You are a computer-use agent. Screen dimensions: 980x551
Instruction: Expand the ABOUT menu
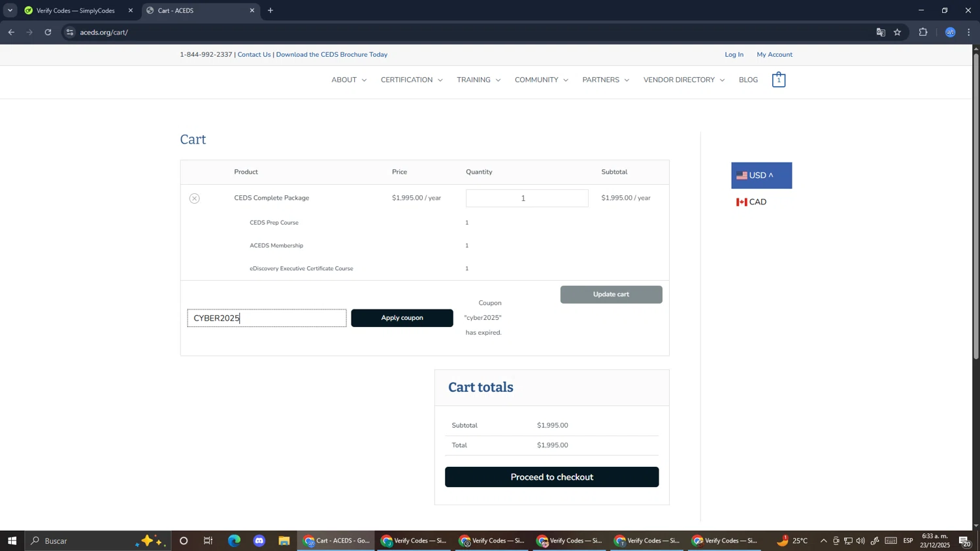click(349, 80)
